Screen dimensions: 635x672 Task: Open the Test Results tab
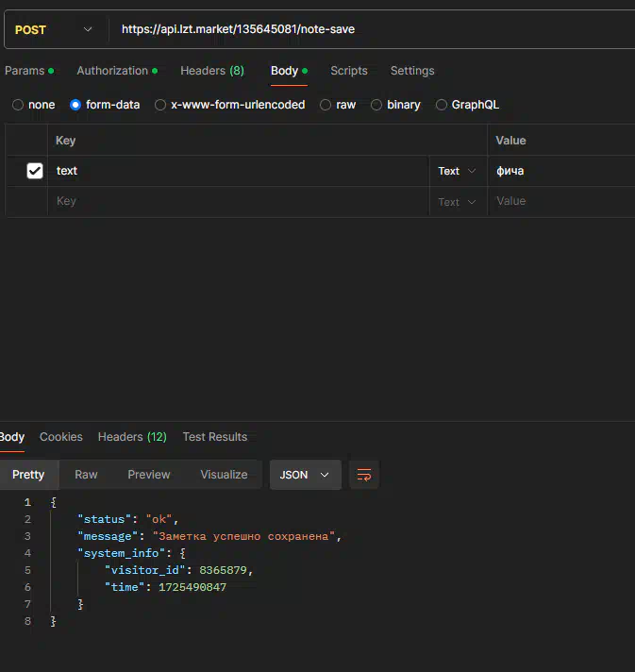pos(215,437)
